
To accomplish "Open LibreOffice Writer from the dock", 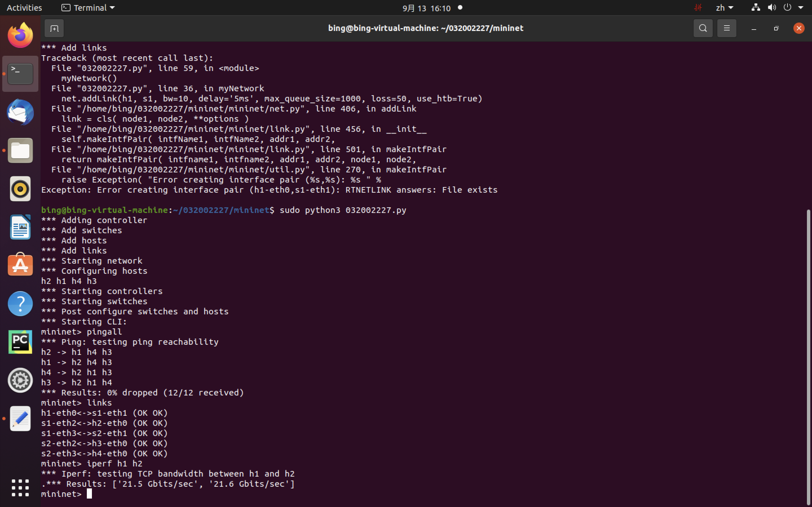I will click(x=20, y=227).
